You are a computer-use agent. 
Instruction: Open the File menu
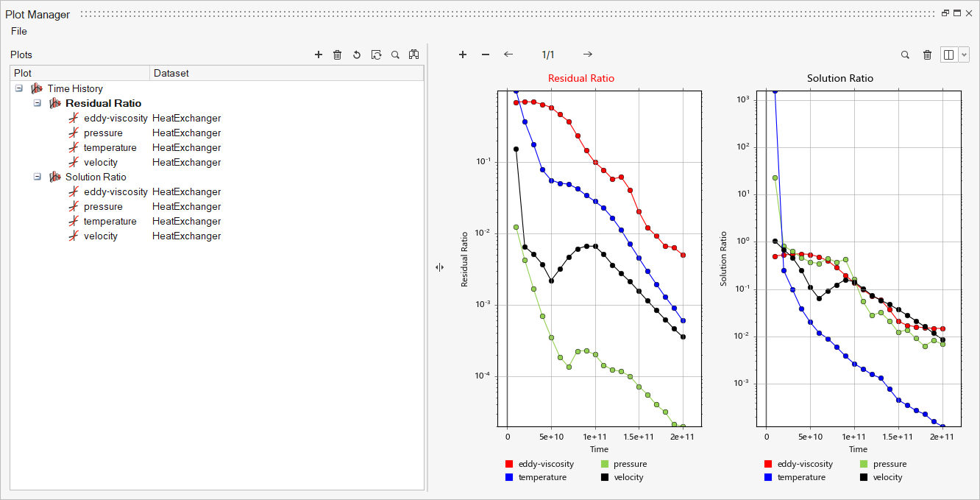(19, 31)
